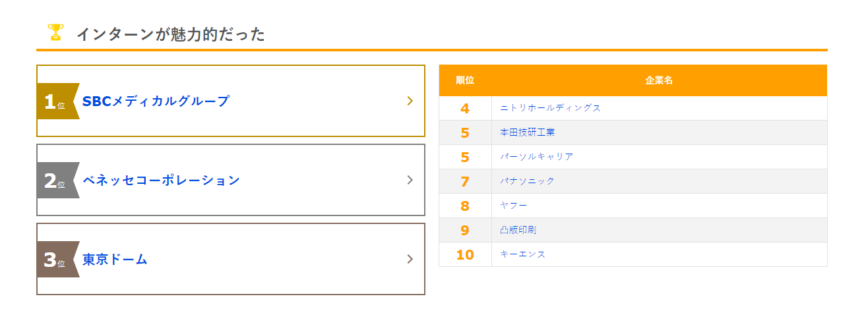The height and width of the screenshot is (313, 868).
Task: Click the インターンが魅力的だった section heading
Action: (x=170, y=34)
